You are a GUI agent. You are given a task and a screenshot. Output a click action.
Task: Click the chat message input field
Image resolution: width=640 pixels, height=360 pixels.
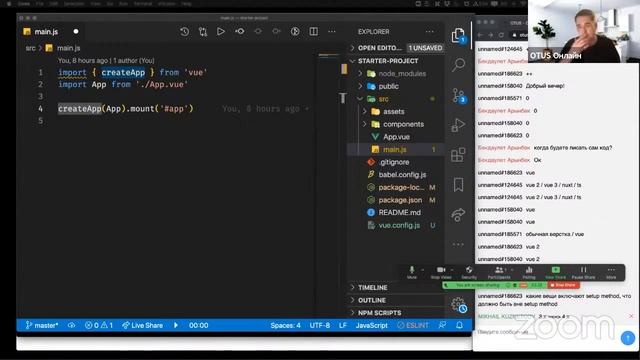547,332
